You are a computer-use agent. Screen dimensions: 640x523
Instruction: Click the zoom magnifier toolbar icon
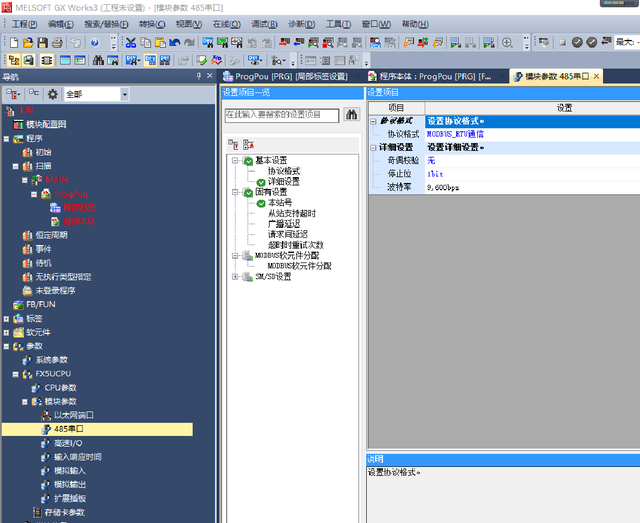click(x=507, y=42)
